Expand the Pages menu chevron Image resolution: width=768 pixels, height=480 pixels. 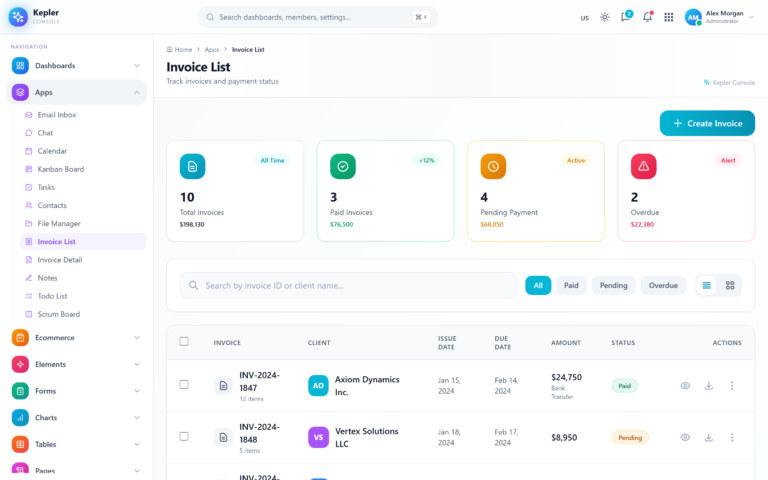click(x=137, y=471)
